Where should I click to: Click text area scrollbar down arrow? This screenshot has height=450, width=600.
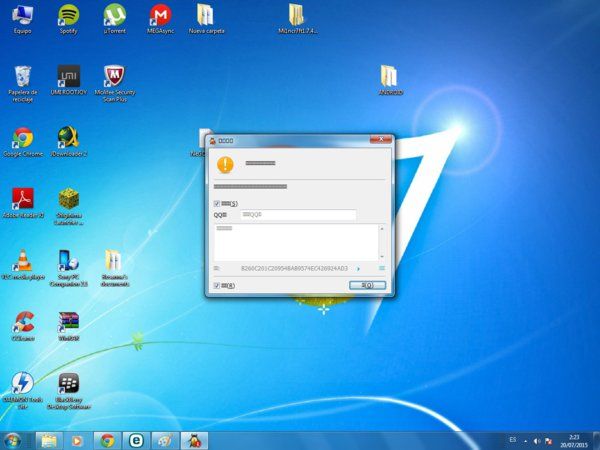click(382, 257)
